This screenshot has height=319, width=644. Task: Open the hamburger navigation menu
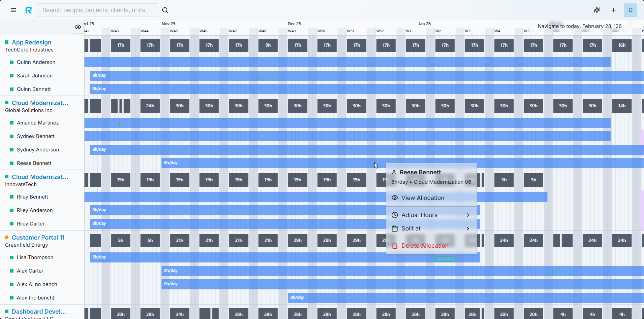13,10
